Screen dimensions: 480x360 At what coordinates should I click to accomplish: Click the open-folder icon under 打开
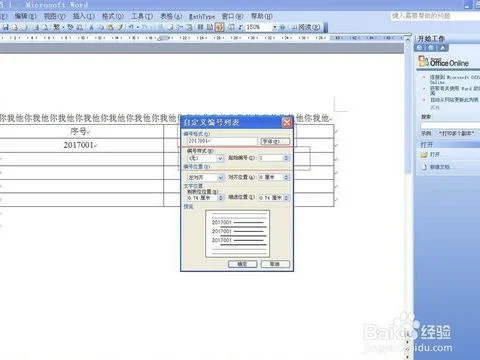pyautogui.click(x=424, y=155)
